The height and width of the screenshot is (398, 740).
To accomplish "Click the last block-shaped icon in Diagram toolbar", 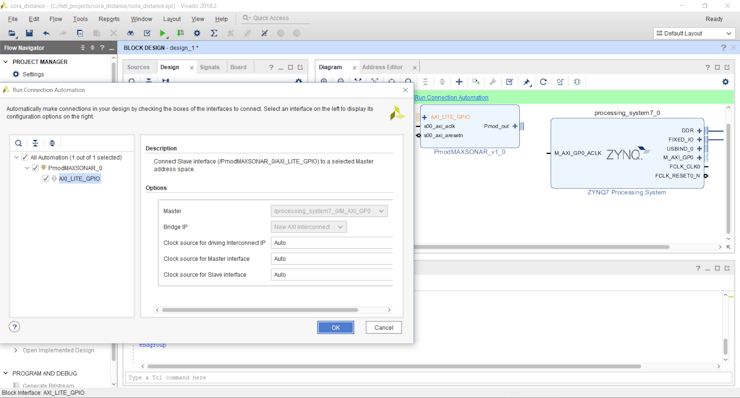I will (577, 82).
